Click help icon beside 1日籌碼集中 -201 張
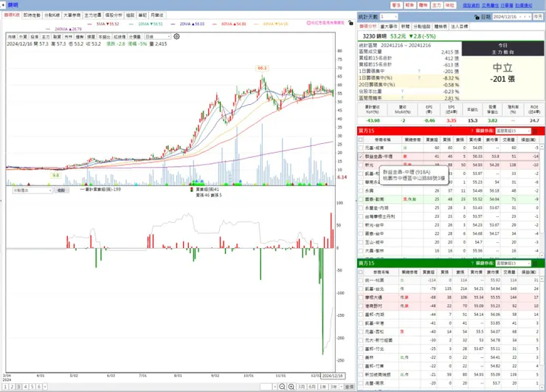546x392 pixels. point(419,71)
